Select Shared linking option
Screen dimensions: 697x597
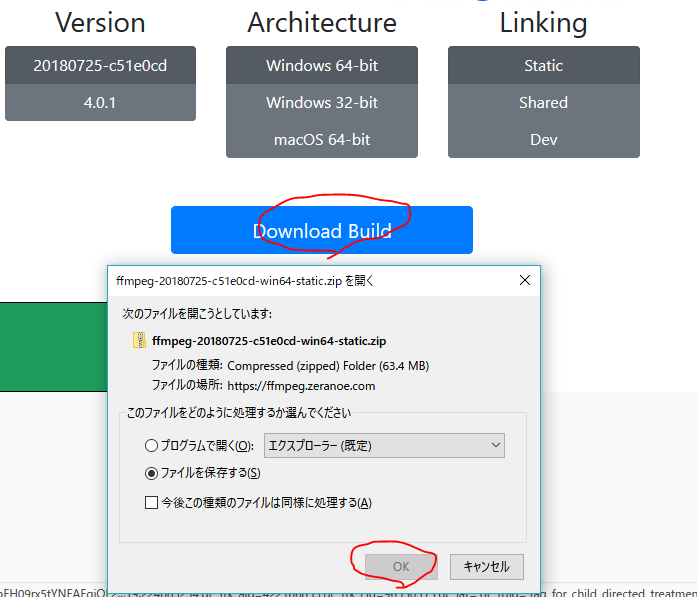[544, 102]
